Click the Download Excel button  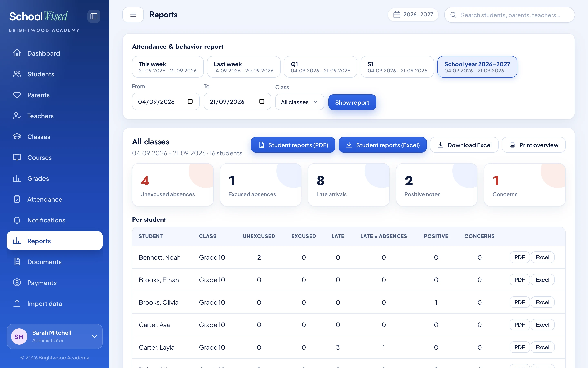(464, 145)
